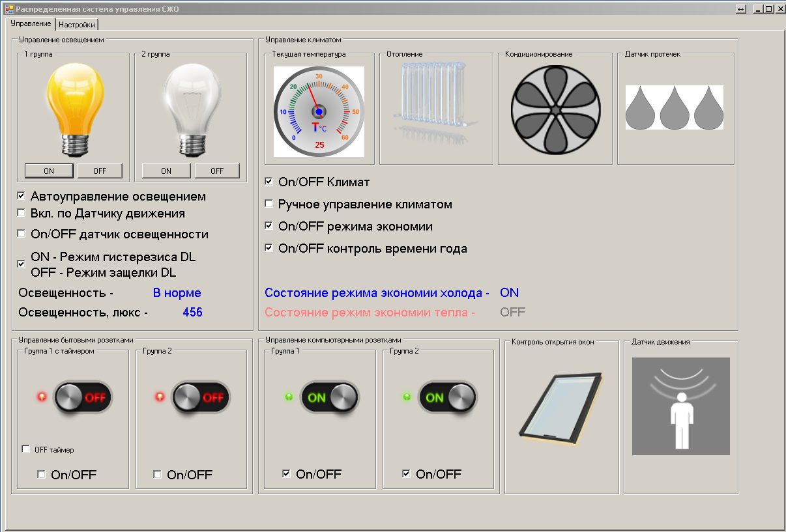Disable On/OFF режима экономии checkbox
Image resolution: width=786 pixels, height=532 pixels.
coord(269,227)
